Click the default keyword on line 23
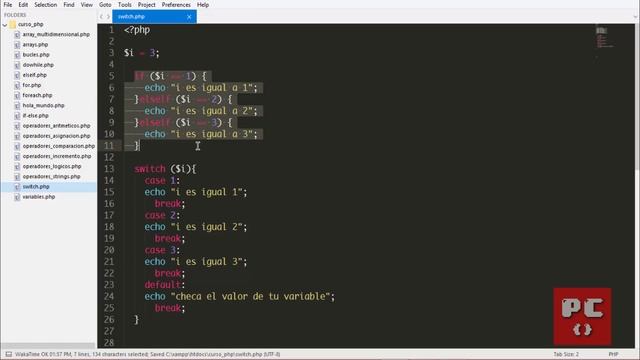This screenshot has height=360, width=640. (x=162, y=284)
